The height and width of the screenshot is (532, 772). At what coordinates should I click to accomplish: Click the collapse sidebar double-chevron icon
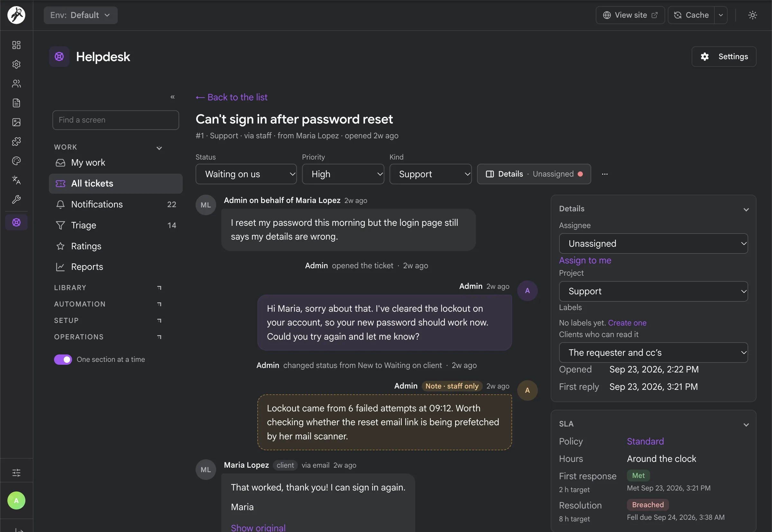click(x=173, y=97)
